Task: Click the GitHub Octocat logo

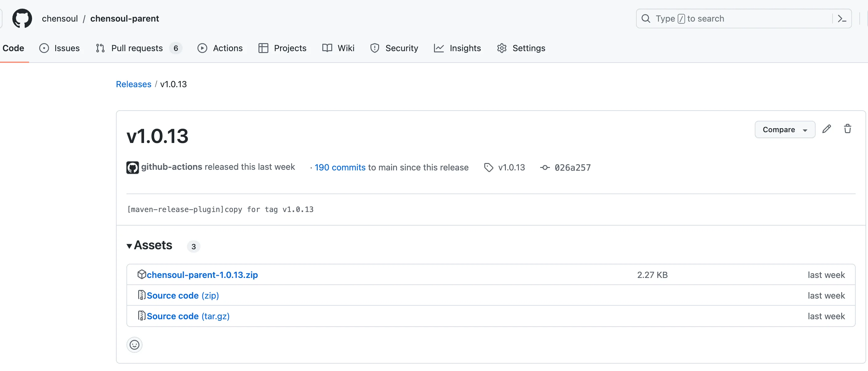Action: 22,18
